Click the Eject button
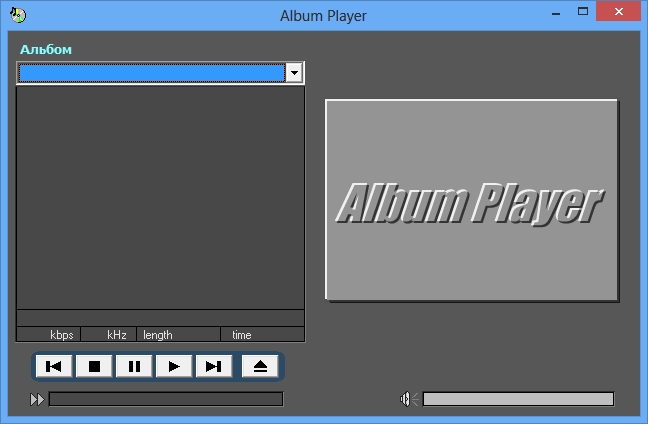 (260, 367)
